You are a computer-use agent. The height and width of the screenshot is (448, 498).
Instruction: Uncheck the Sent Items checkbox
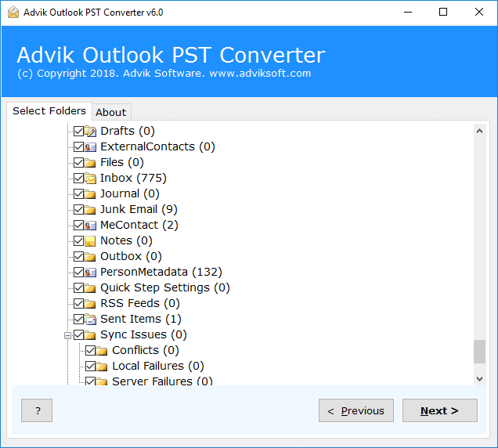click(x=78, y=319)
